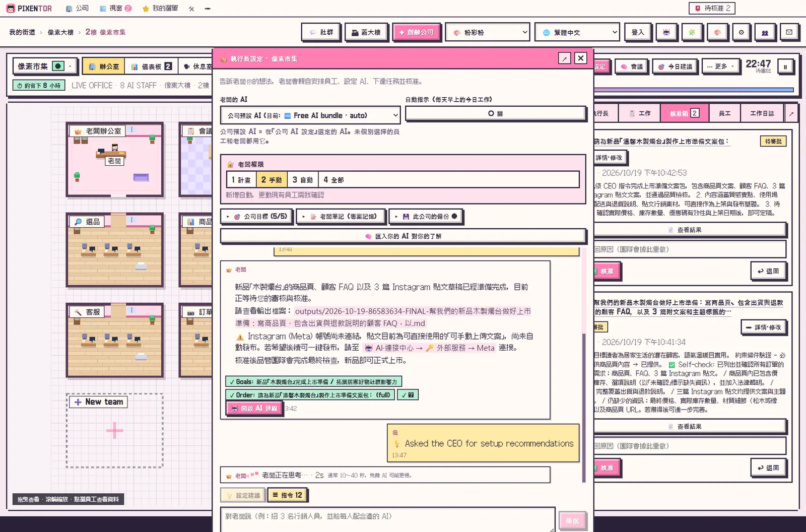Click the 開啟 AI 連線 button
The width and height of the screenshot is (806, 532).
(x=254, y=409)
